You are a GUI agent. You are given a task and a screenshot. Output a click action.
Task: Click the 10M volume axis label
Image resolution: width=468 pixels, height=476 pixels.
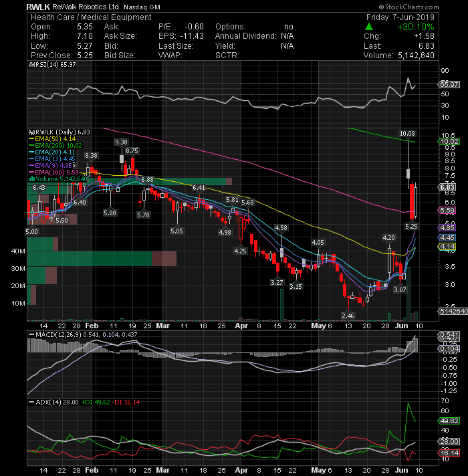[x=18, y=304]
